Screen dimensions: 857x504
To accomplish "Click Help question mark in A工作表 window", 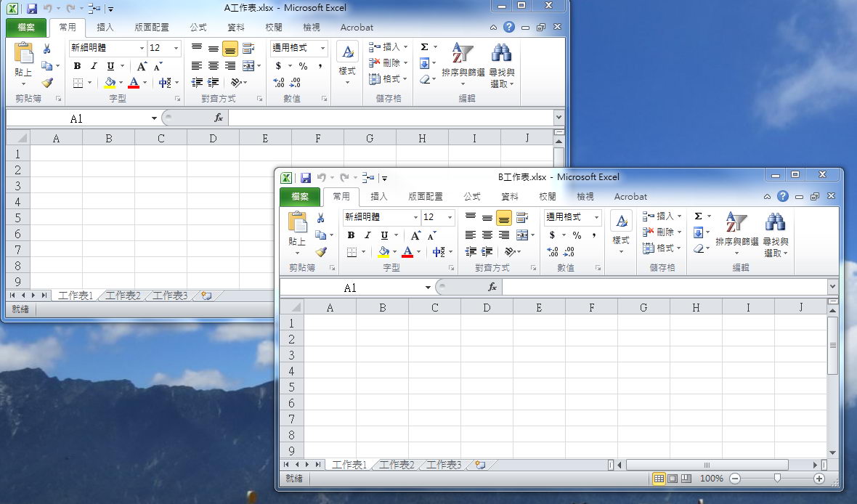I will click(x=509, y=27).
